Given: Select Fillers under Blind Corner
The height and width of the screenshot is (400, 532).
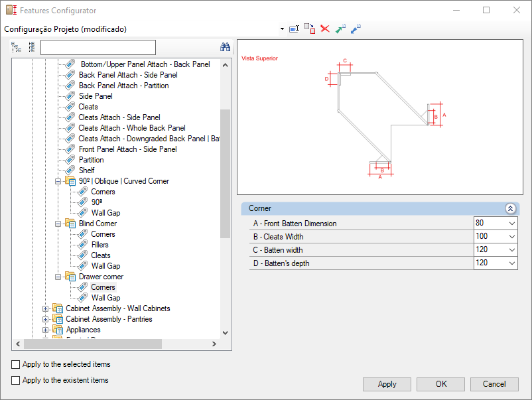Looking at the screenshot, I should (x=100, y=245).
